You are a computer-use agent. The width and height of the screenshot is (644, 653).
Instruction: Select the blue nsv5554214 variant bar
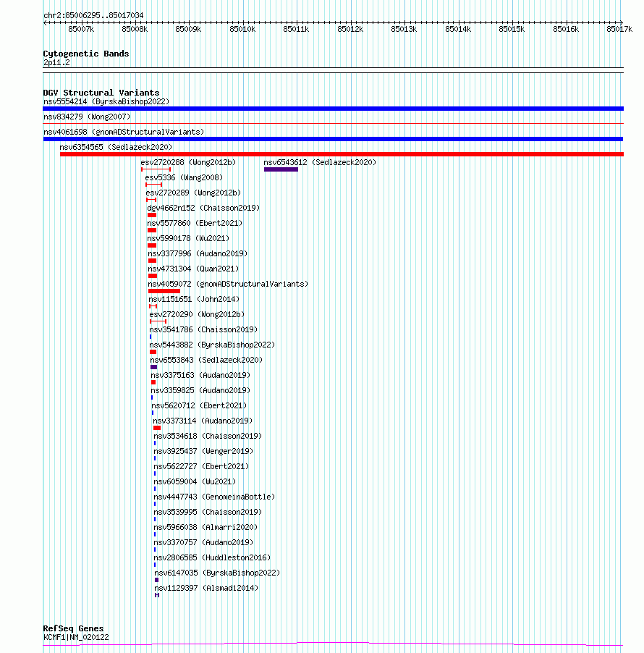[333, 109]
